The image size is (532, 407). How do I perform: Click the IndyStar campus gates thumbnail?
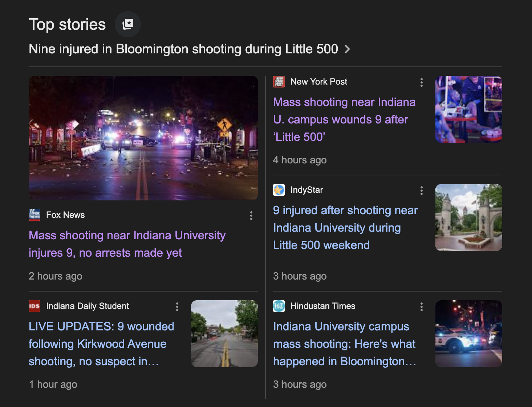click(x=469, y=217)
